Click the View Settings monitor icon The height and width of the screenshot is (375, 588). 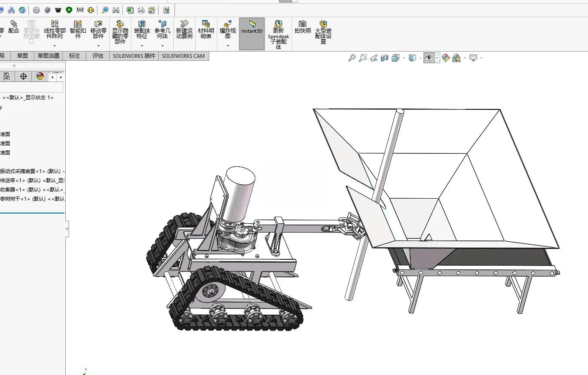pyautogui.click(x=473, y=58)
